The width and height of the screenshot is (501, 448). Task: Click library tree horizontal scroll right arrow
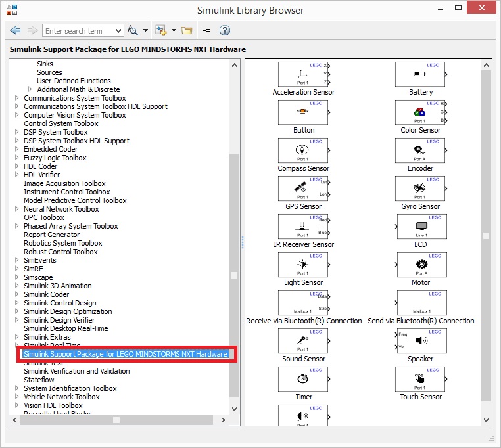[x=224, y=420]
